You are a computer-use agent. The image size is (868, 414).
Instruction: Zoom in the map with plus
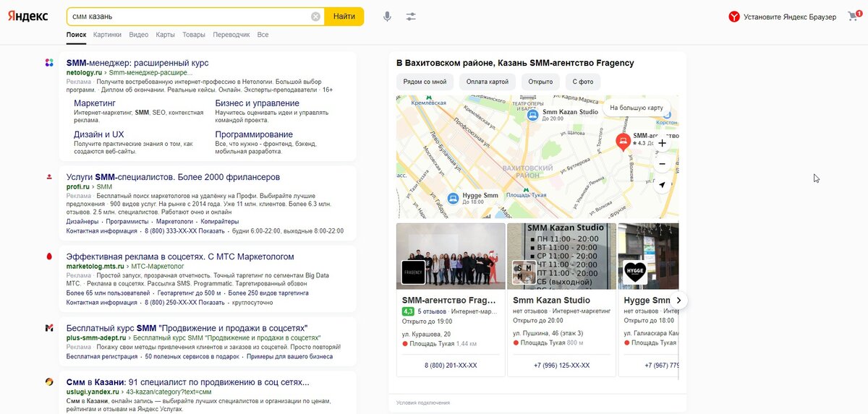[x=662, y=143]
